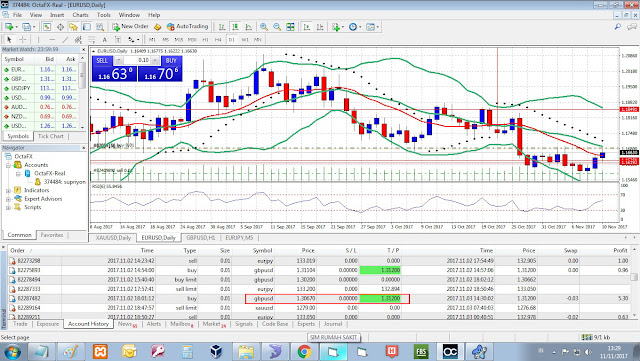Viewport: 640px width, 361px height.
Task: Switch timeframe to M1
Action: pos(152,40)
